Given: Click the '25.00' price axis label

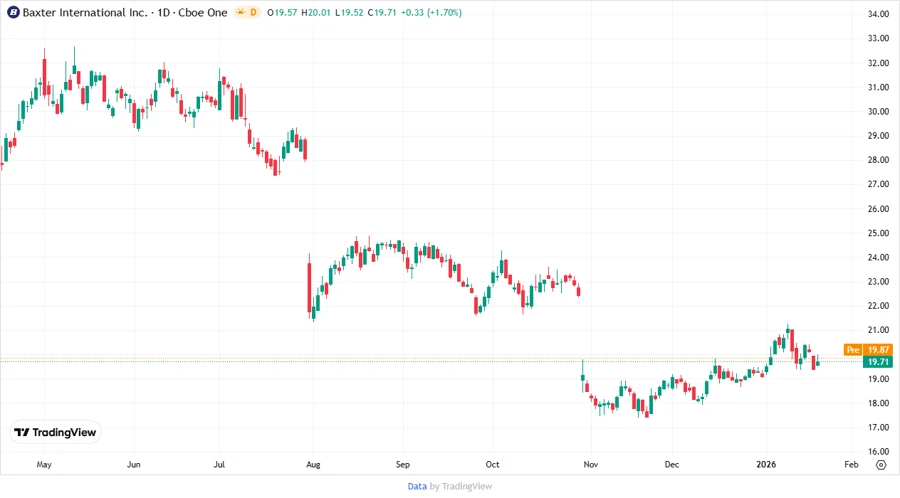Looking at the screenshot, I should coord(878,233).
